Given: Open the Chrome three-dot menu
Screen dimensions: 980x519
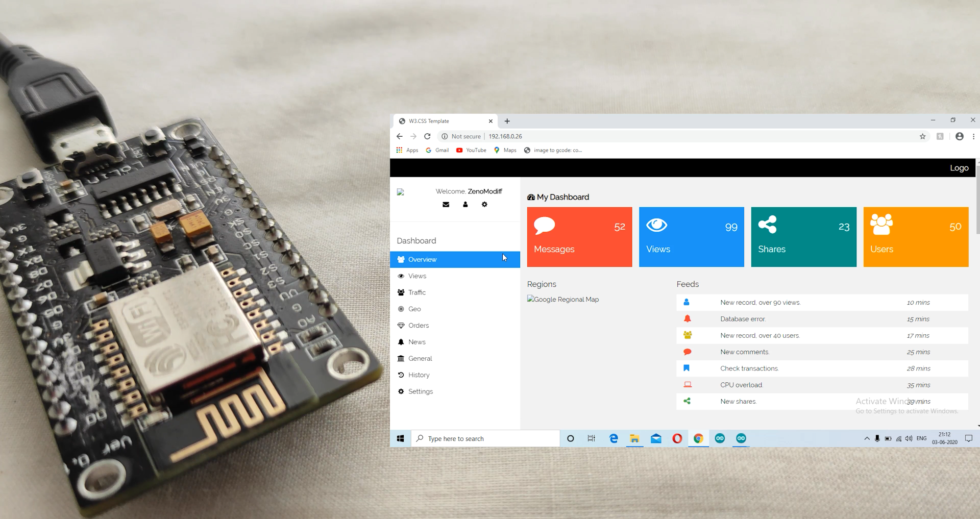Looking at the screenshot, I should [973, 136].
